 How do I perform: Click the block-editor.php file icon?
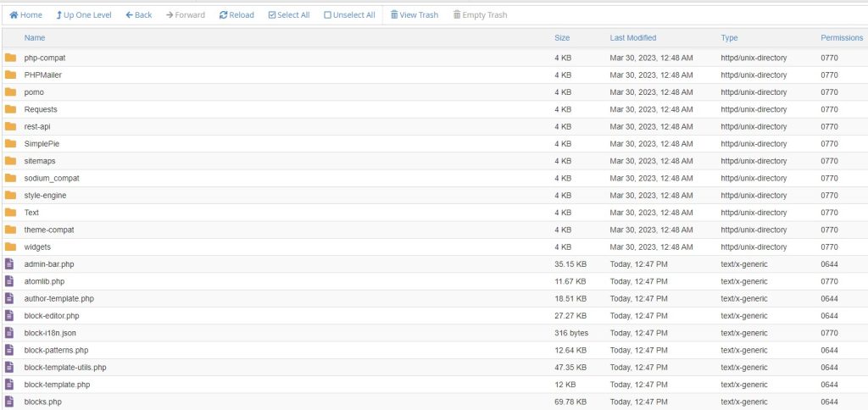click(x=8, y=315)
